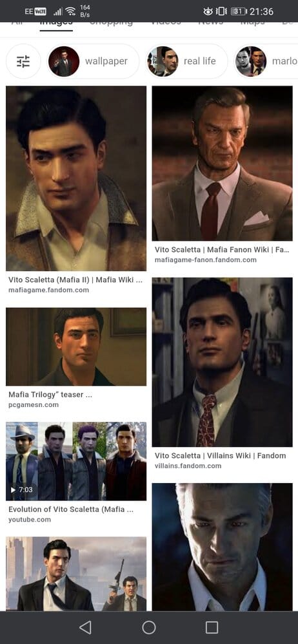This screenshot has height=644, width=298.
Task: Open Vito Scaletta Mafia Fanon Wiki link
Action: click(x=222, y=249)
